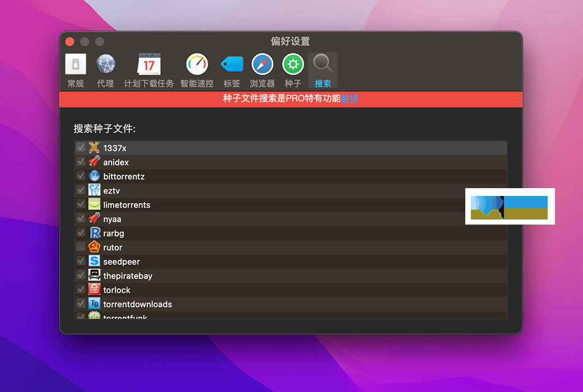The height and width of the screenshot is (392, 583).
Task: Disable the torrentdownloads checkbox
Action: coord(81,304)
